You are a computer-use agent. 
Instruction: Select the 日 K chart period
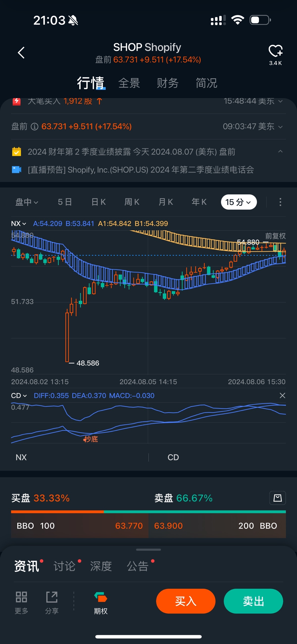pyautogui.click(x=99, y=202)
